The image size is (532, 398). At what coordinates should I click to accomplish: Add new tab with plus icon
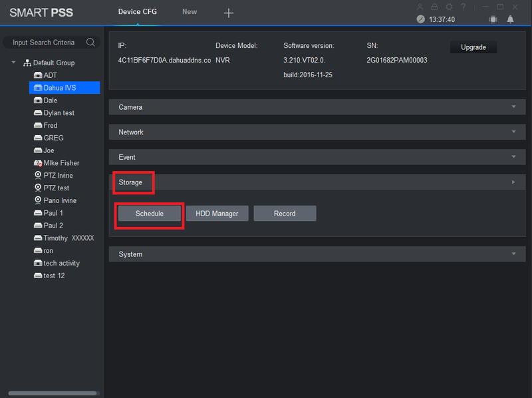tap(228, 13)
